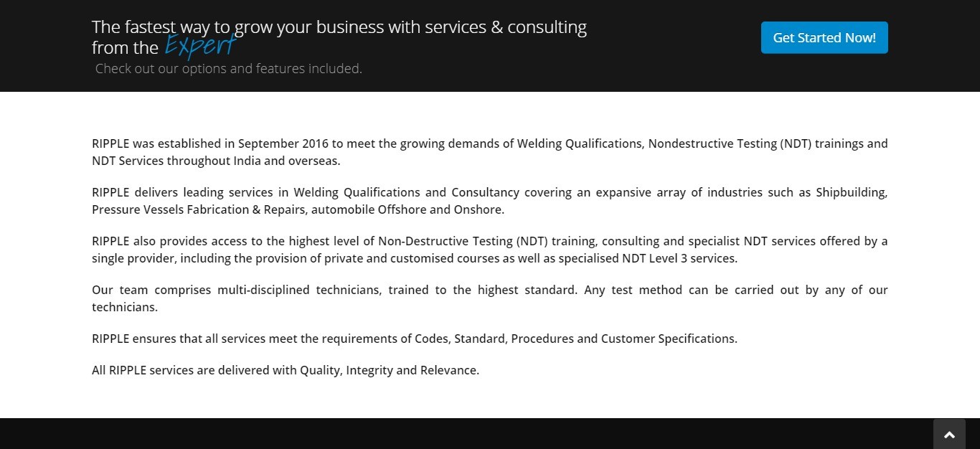Click the Get Started Now! button
Screen dimensions: 980x449
(824, 37)
